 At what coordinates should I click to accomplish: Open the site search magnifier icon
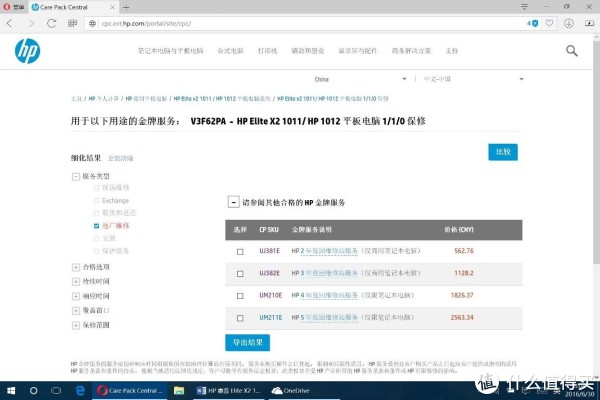click(571, 51)
